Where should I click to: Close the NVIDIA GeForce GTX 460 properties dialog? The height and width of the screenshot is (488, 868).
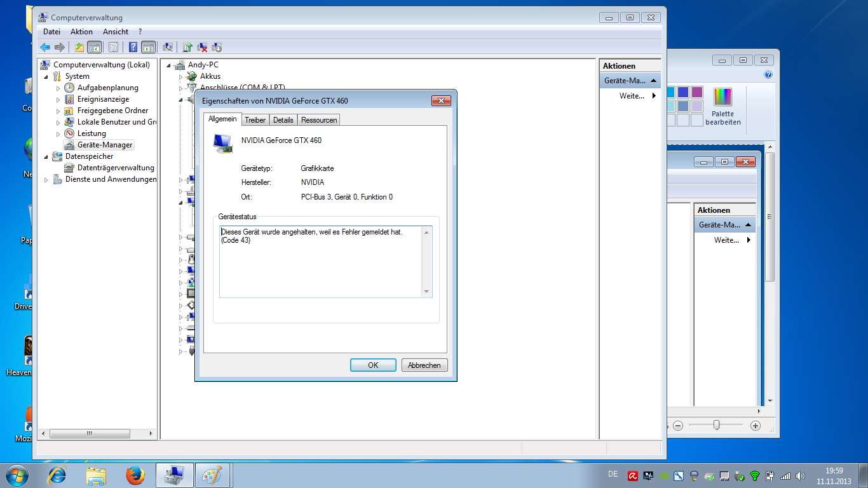point(441,100)
